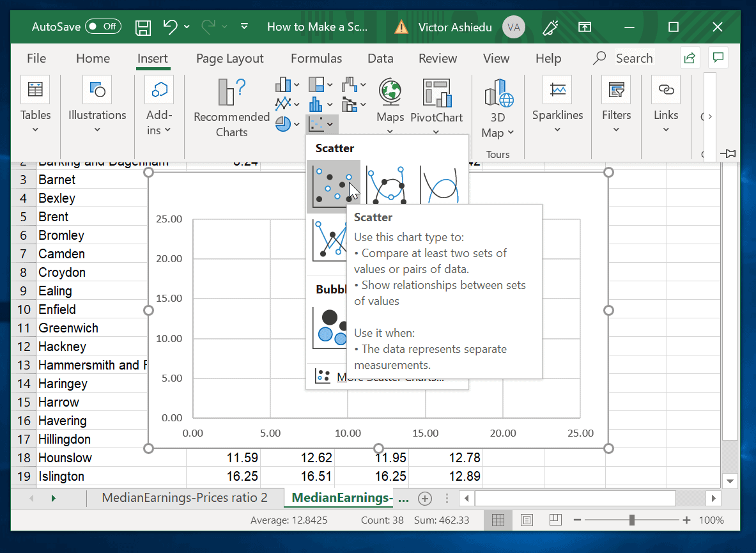Switch to the Formulas ribbon tab
This screenshot has height=553, width=756.
(316, 58)
